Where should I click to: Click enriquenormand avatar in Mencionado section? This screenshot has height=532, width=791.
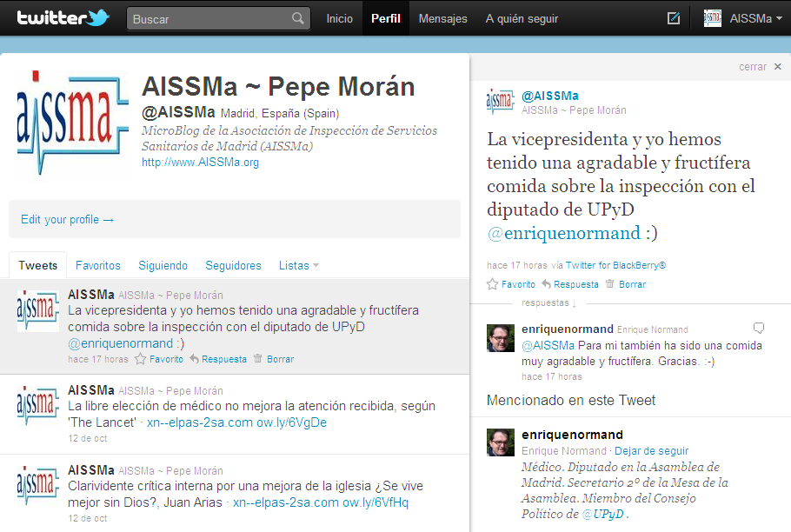[501, 442]
